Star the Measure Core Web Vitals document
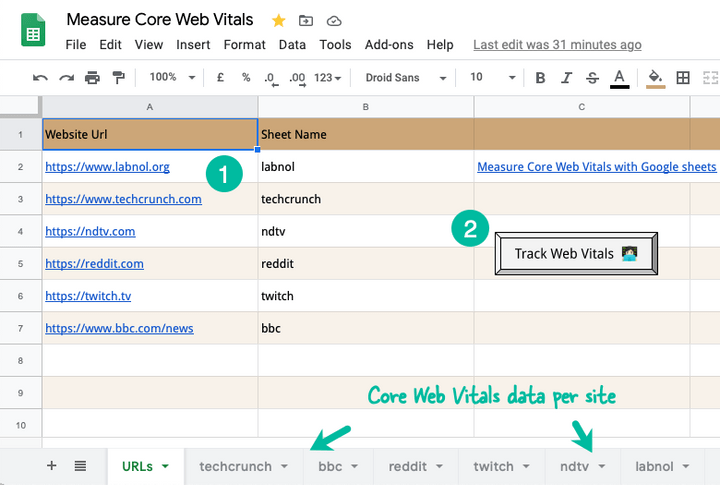The height and width of the screenshot is (485, 720). click(x=278, y=21)
